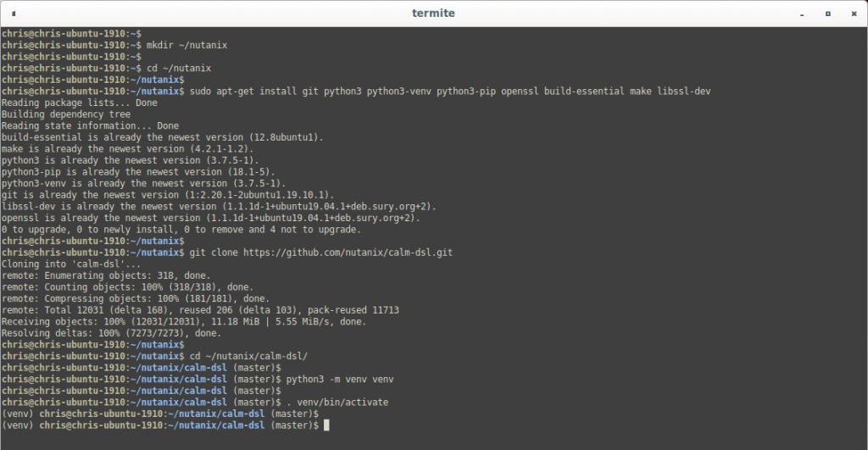Click the '0 to upgrade, 0 to newly install' line

181,230
